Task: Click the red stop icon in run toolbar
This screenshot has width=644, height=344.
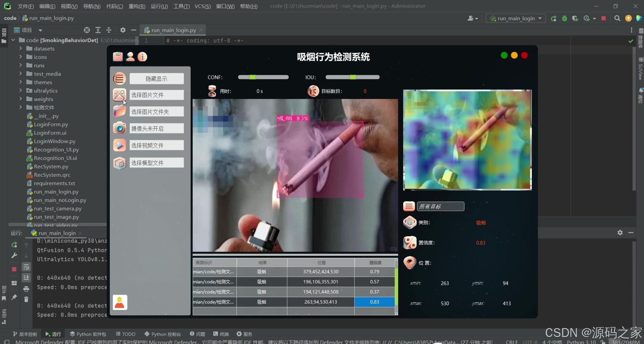Action: [603, 18]
